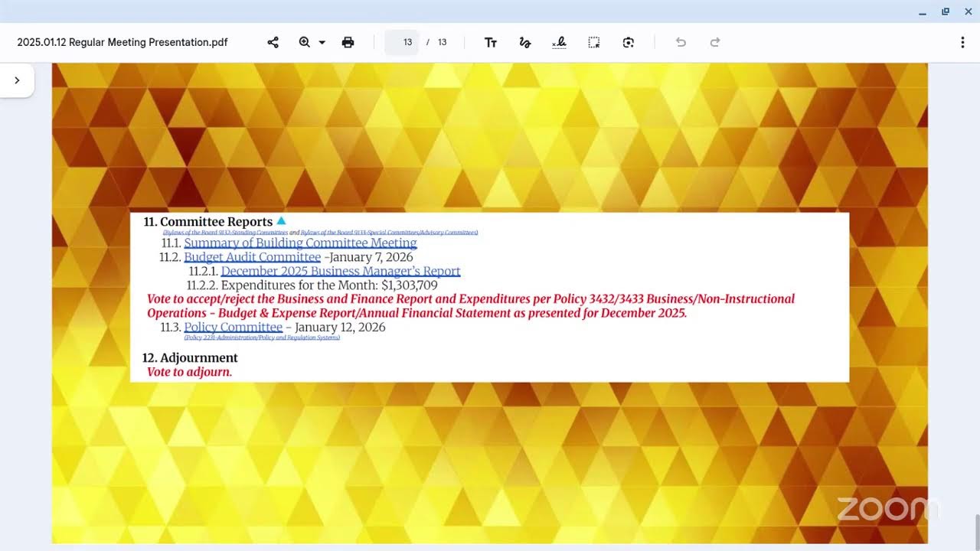Open Policy 2231-Administration/Policy and Regulation Systems link

262,337
